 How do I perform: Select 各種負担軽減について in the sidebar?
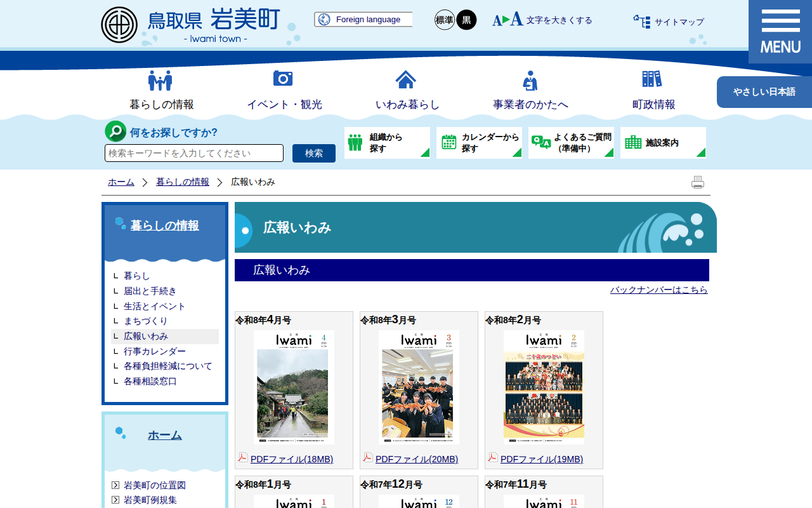pos(168,366)
